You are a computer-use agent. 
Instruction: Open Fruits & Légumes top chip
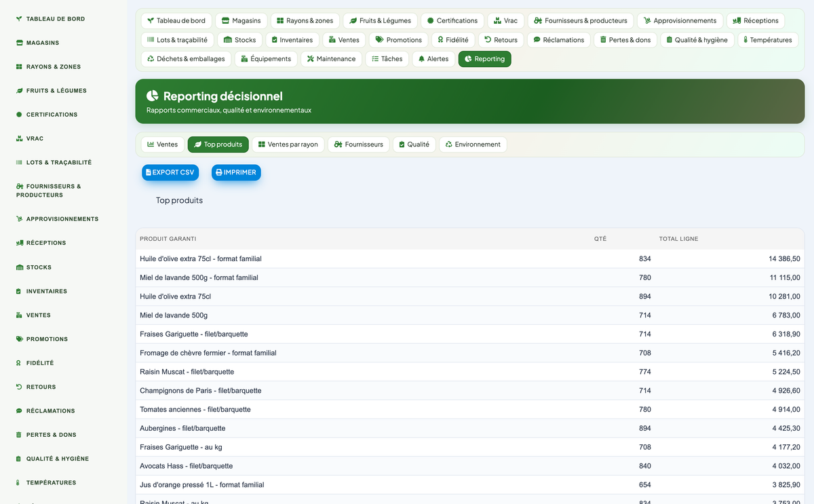(380, 21)
